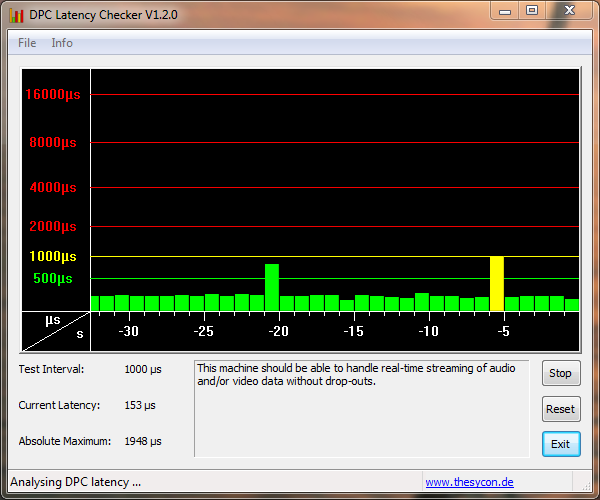Viewport: 600px width, 500px height.
Task: Click the 4000µs axis label
Action: (53, 187)
